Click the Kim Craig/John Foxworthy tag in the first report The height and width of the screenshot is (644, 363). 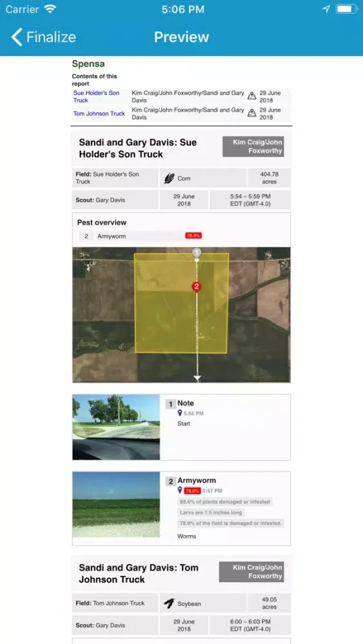pyautogui.click(x=253, y=147)
